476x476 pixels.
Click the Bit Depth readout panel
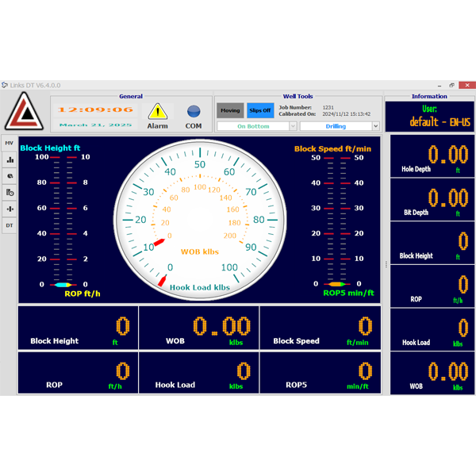point(432,200)
